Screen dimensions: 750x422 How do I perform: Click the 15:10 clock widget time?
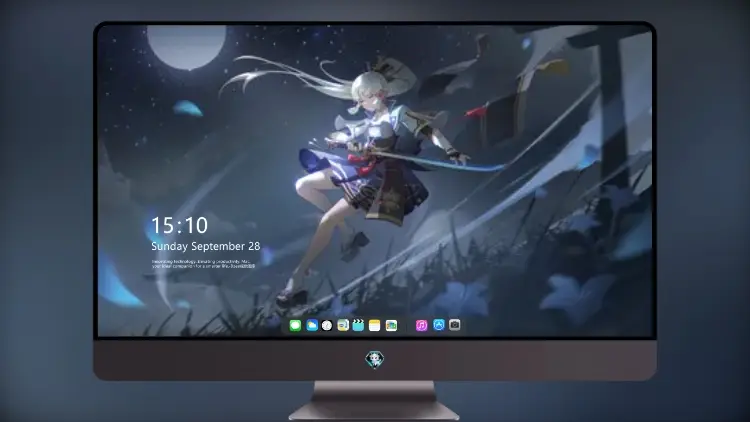(x=179, y=225)
